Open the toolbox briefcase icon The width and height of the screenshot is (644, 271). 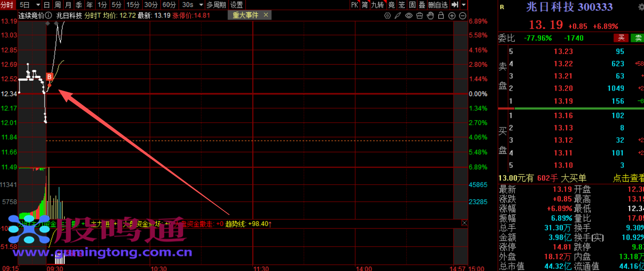[419, 16]
